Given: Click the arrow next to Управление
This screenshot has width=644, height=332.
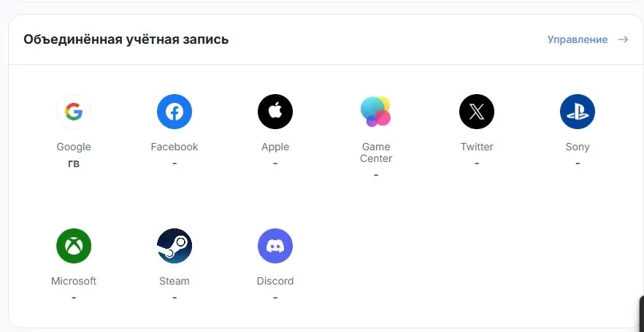Looking at the screenshot, I should point(623,39).
